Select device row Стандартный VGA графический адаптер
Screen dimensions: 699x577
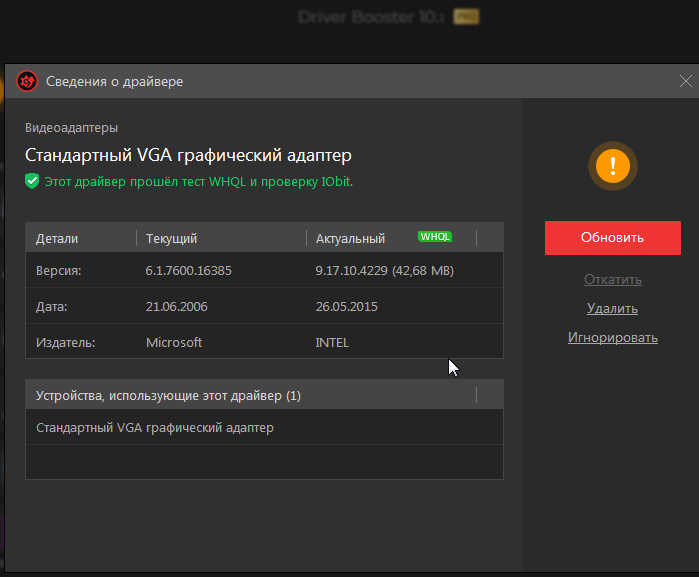click(x=264, y=427)
